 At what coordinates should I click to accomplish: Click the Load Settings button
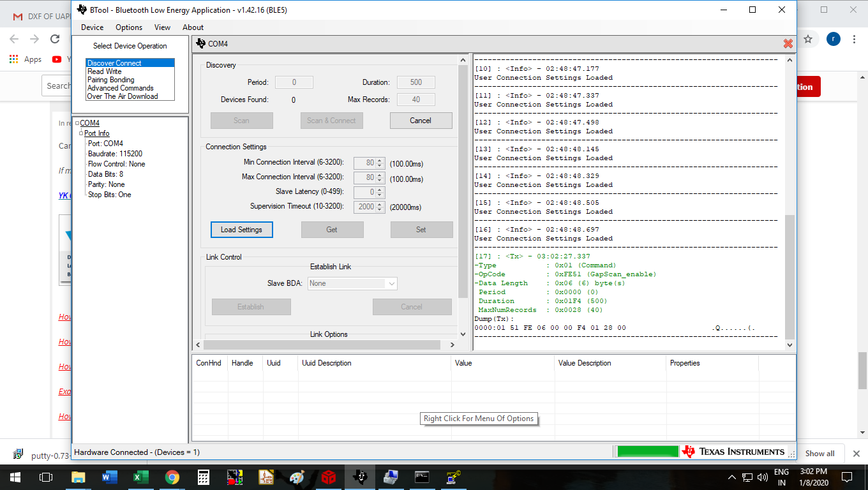pyautogui.click(x=242, y=230)
